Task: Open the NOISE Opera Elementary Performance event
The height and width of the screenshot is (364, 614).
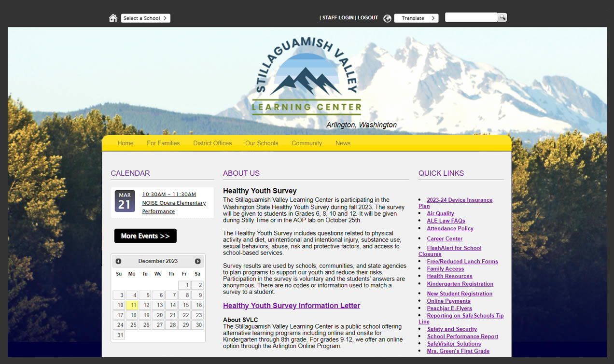Action: (174, 207)
